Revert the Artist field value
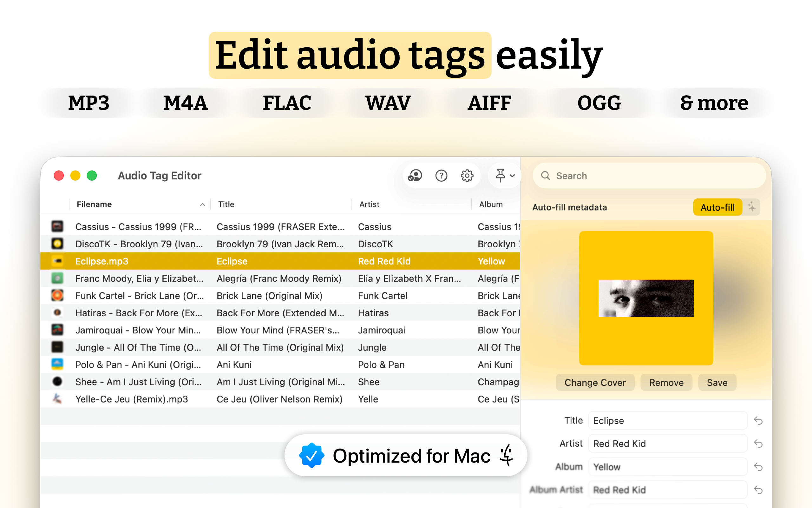 click(x=758, y=444)
